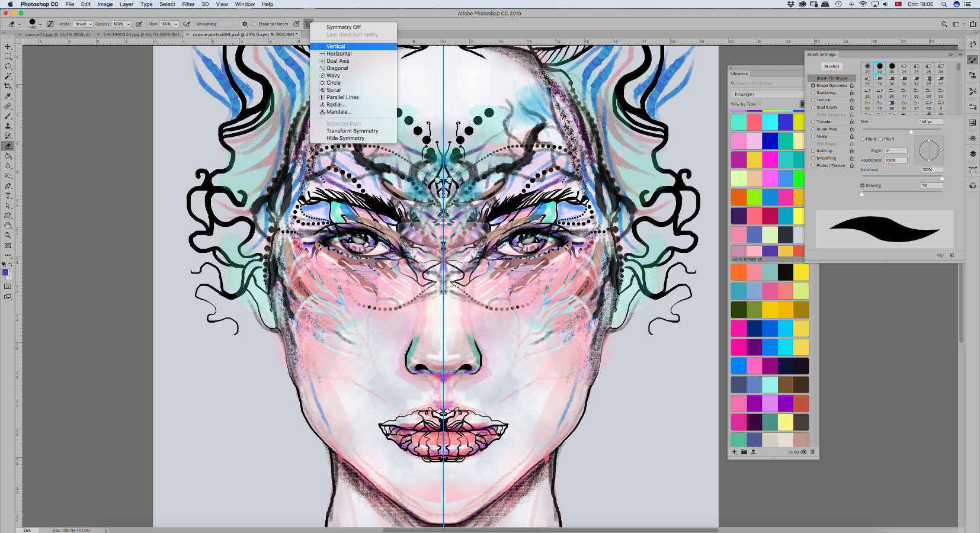
Task: Expand the View by Type dropdown
Action: point(746,104)
